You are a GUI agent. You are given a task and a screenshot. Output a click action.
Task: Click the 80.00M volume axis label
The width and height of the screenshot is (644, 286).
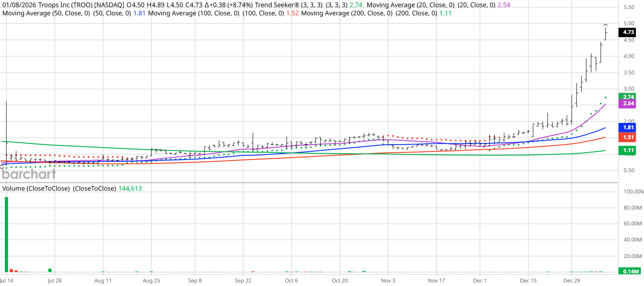click(633, 208)
